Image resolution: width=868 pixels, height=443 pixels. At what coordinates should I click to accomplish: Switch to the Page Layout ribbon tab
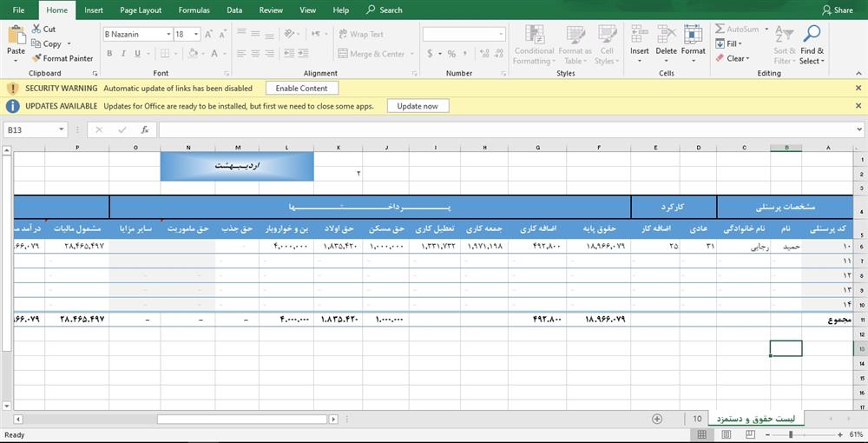141,10
